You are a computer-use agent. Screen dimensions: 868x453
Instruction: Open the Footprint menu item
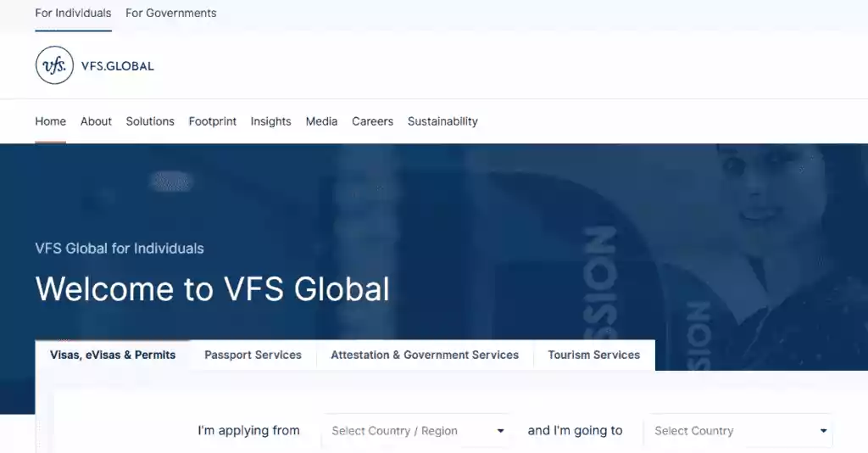point(213,121)
